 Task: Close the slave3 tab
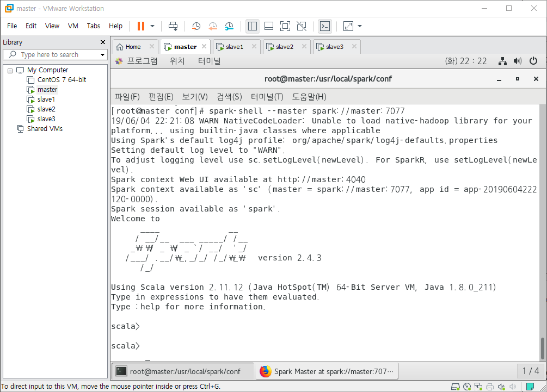[354, 46]
